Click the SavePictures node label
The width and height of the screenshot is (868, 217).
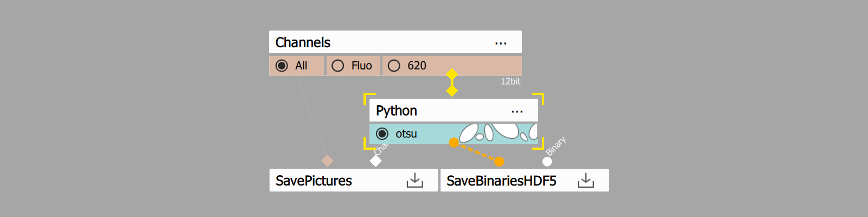coord(314,181)
